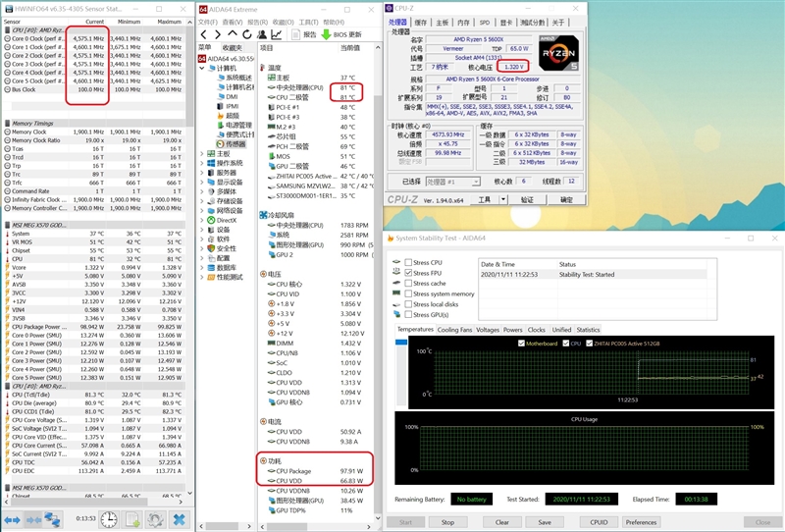Click the Preferences button
The image size is (785, 532).
click(642, 522)
